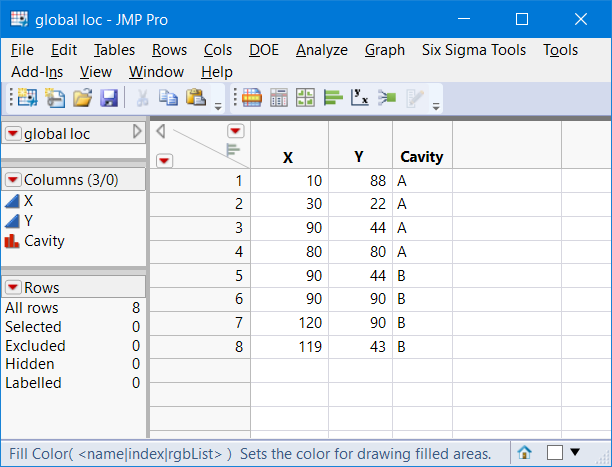Click the Open file folder icon
The height and width of the screenshot is (467, 612).
82,98
